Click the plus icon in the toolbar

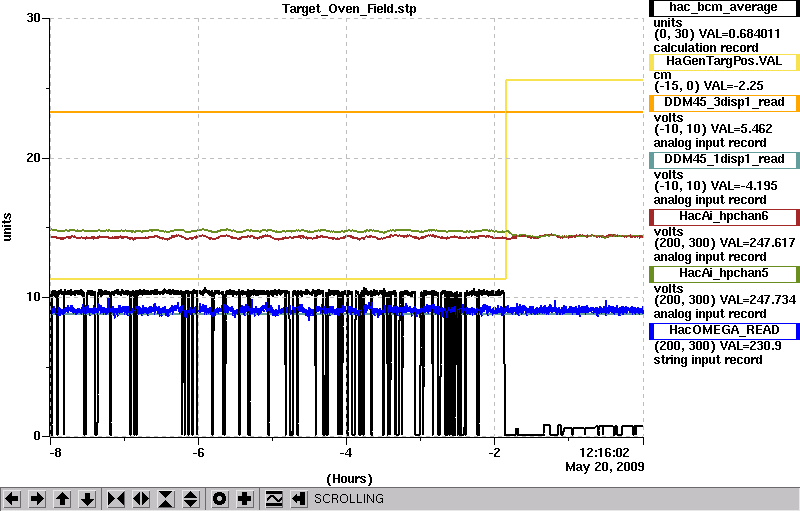click(244, 499)
